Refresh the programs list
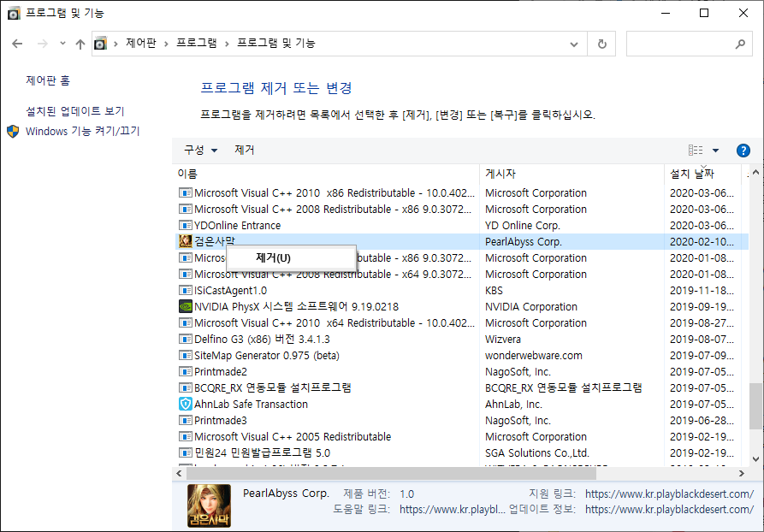 click(x=601, y=44)
